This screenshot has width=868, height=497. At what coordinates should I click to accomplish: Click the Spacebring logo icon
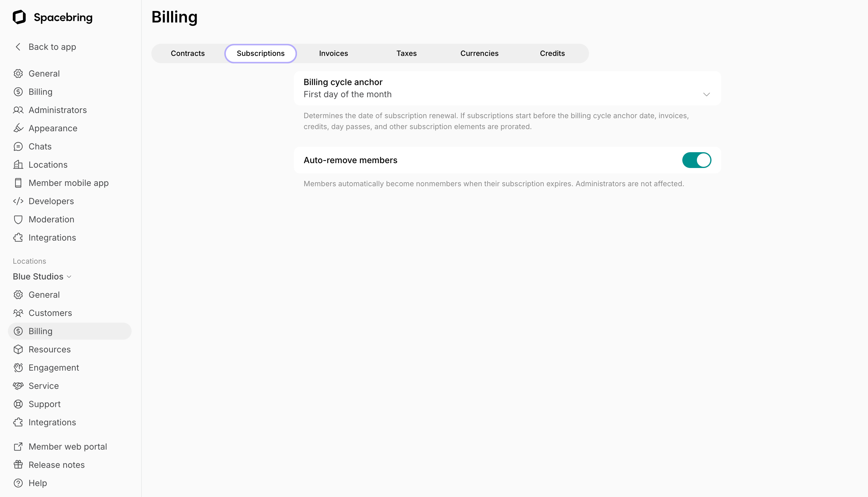[x=19, y=17]
